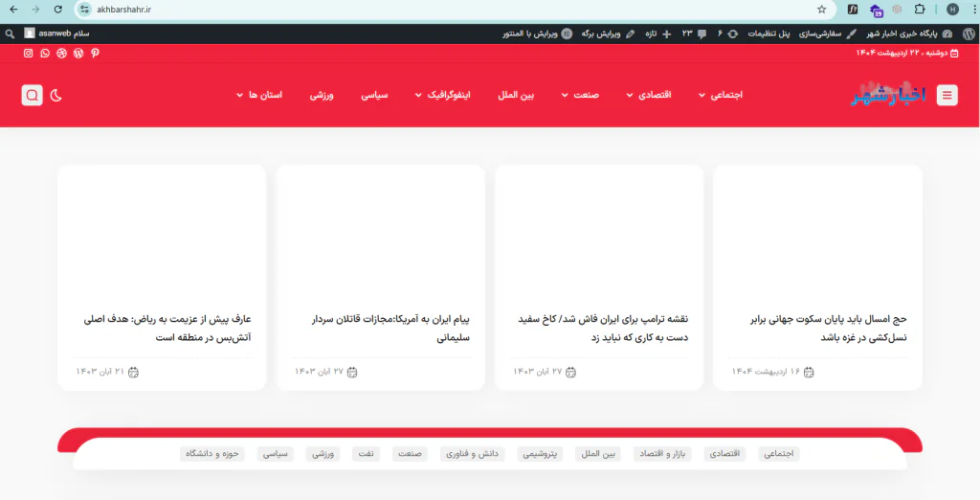Click the browser forward arrow
Screen dimensions: 980x500
35,10
